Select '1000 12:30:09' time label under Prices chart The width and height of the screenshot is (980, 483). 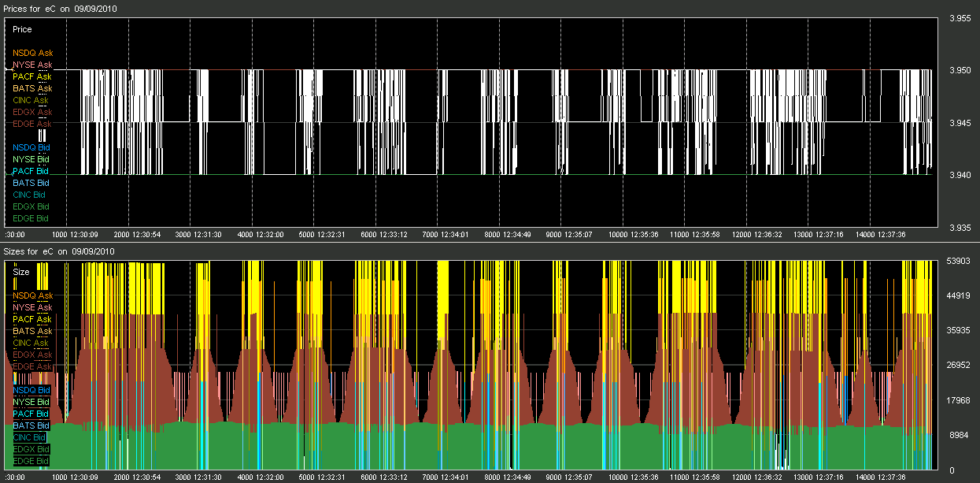pos(75,235)
